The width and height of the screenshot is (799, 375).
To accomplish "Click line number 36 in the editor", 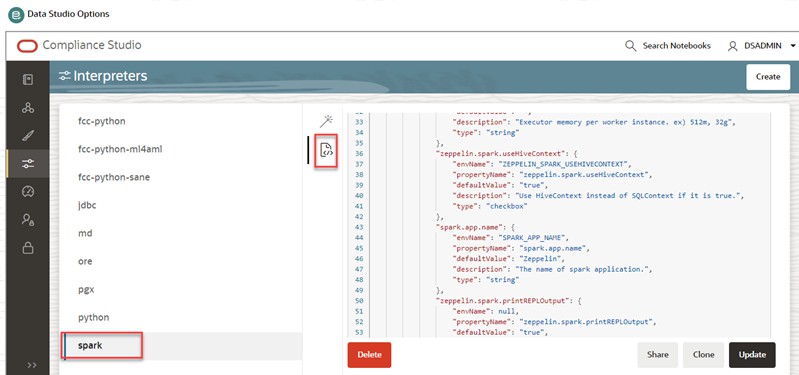I will coord(358,153).
